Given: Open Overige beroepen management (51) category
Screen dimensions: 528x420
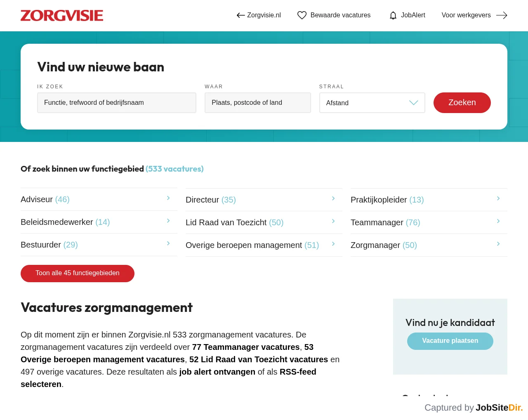Looking at the screenshot, I should tap(264, 245).
